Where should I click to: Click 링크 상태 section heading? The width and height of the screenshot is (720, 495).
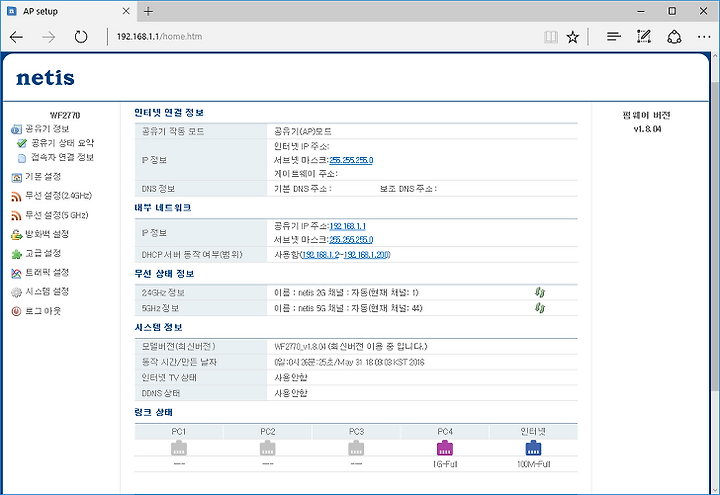[x=153, y=412]
